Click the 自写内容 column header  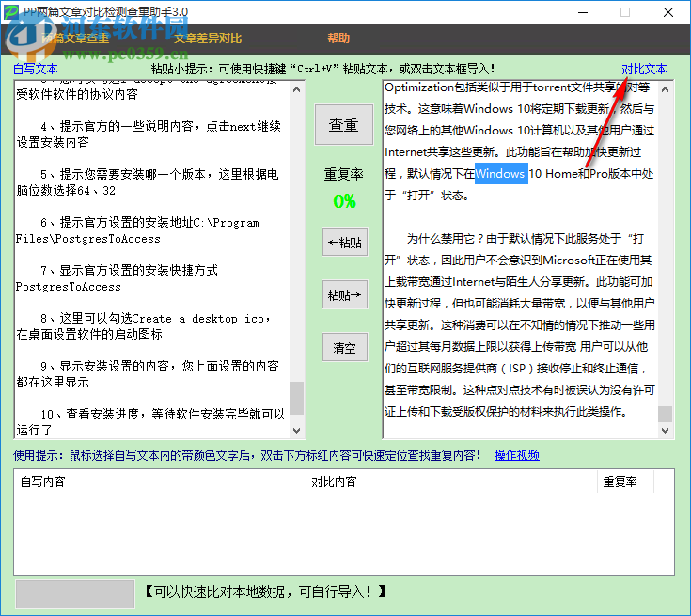pos(161,482)
